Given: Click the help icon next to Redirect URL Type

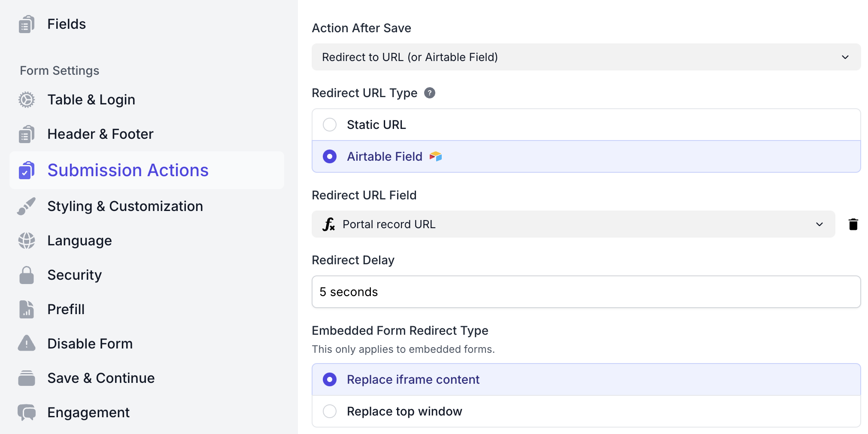Looking at the screenshot, I should click(429, 93).
